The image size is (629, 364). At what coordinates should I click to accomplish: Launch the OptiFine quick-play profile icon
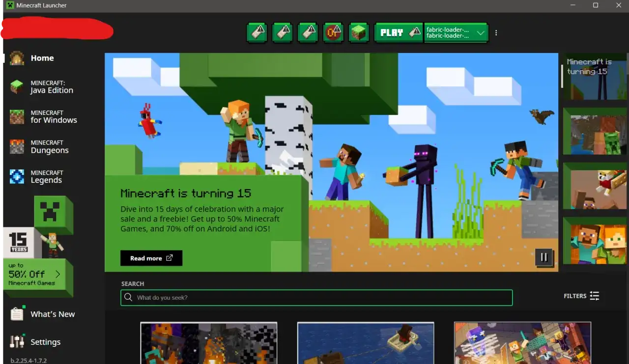point(333,33)
